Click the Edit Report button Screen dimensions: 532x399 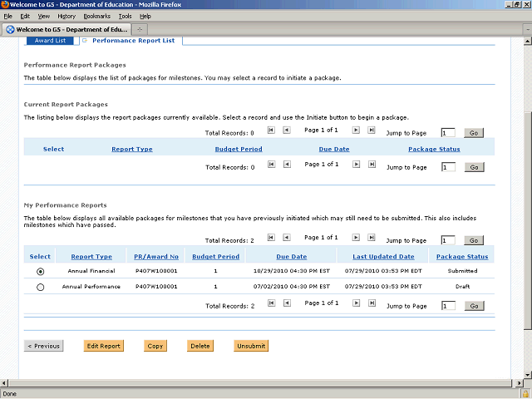pyautogui.click(x=104, y=346)
